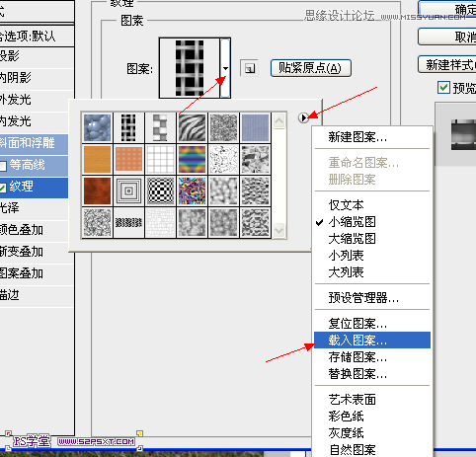476x457 pixels.
Task: Select the blue bubbles pattern thumbnail
Action: [97, 127]
